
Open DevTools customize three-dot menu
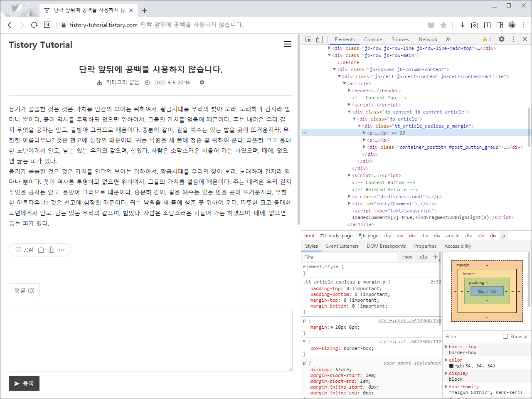513,39
